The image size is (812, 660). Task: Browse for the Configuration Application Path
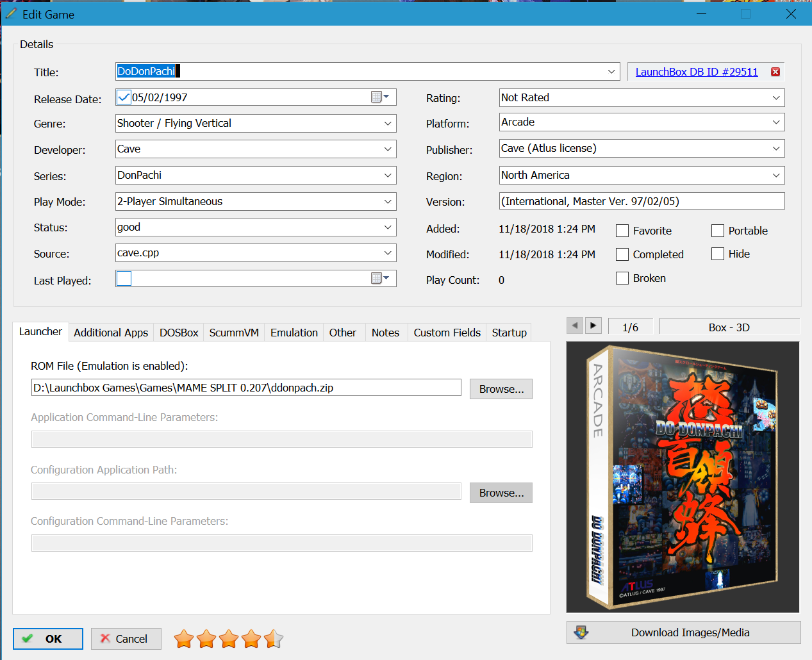tap(501, 493)
